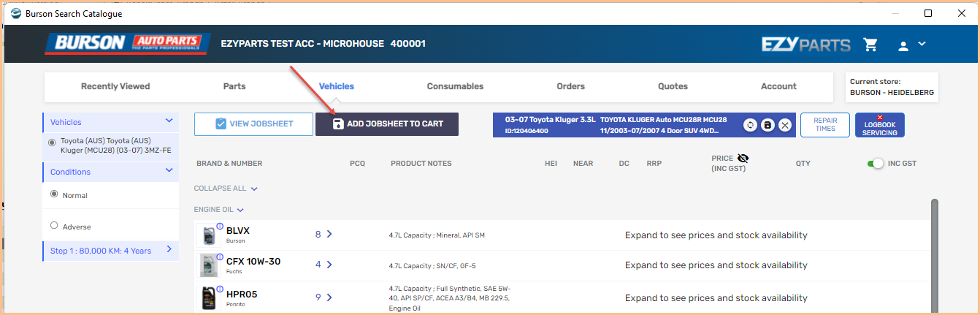Click the PRODUCT NOTES column header
This screenshot has width=980, height=315.
tap(421, 163)
